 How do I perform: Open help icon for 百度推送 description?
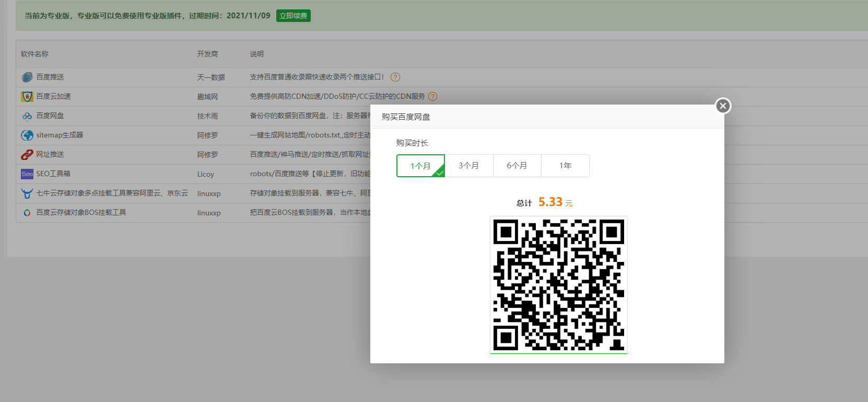[395, 77]
